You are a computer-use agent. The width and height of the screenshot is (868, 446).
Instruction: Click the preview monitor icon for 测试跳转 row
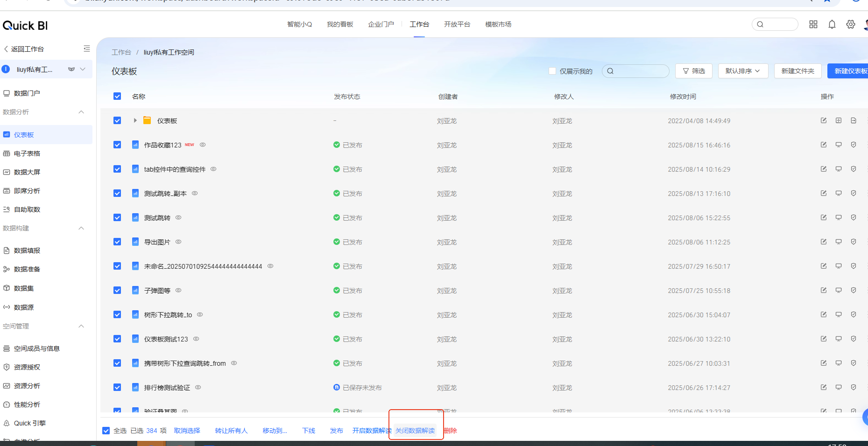tap(839, 217)
